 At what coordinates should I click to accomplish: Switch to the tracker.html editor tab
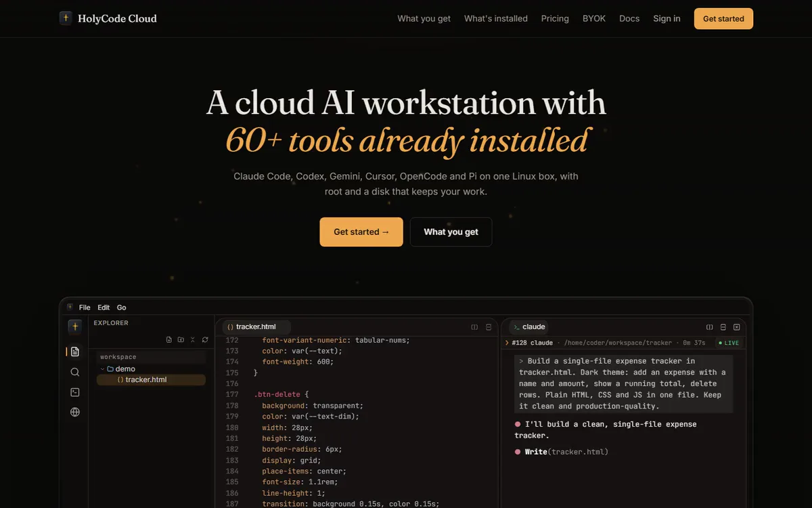(x=256, y=326)
